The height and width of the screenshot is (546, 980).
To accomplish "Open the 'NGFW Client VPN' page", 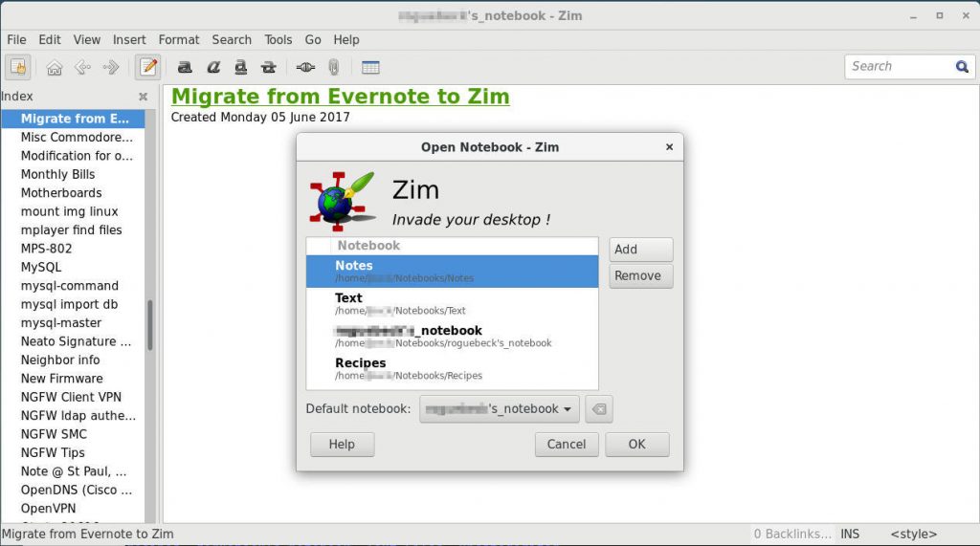I will (x=71, y=398).
